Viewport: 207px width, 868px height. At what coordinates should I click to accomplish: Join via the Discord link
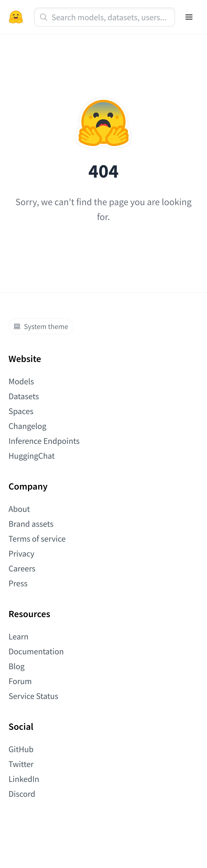22,794
